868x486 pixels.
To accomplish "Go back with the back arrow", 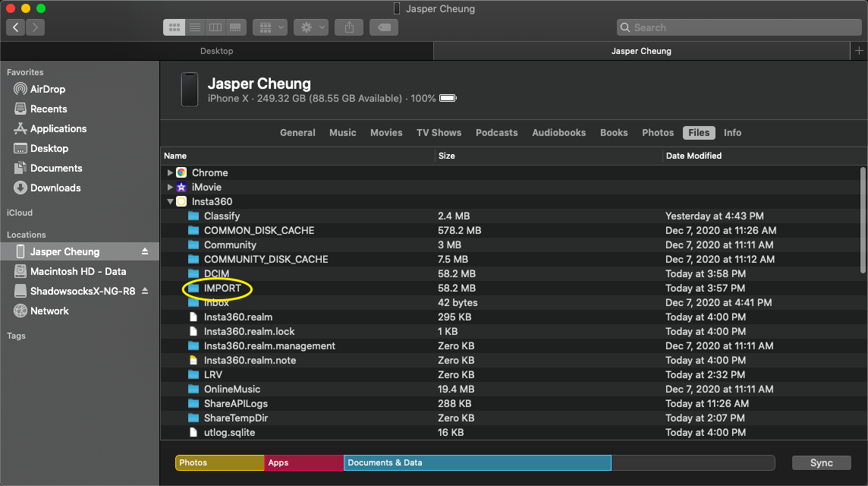I will (16, 27).
